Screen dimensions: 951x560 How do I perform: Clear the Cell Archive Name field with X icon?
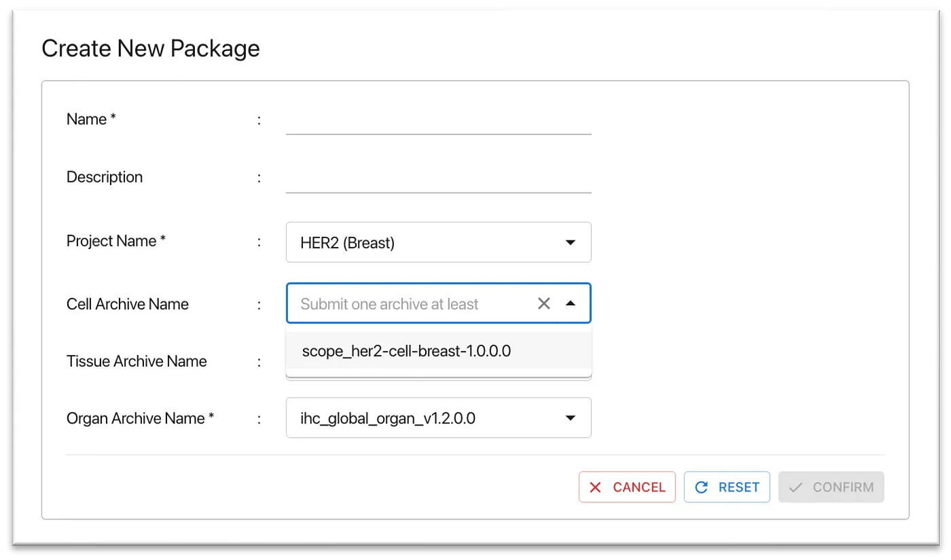(x=543, y=303)
